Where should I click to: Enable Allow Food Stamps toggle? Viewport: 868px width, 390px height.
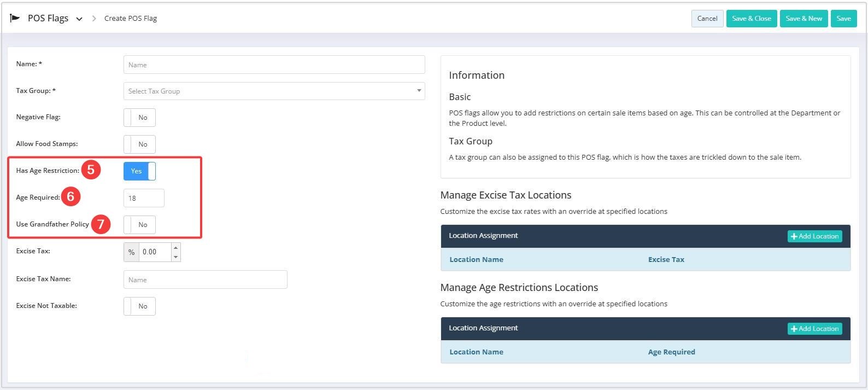(x=139, y=144)
